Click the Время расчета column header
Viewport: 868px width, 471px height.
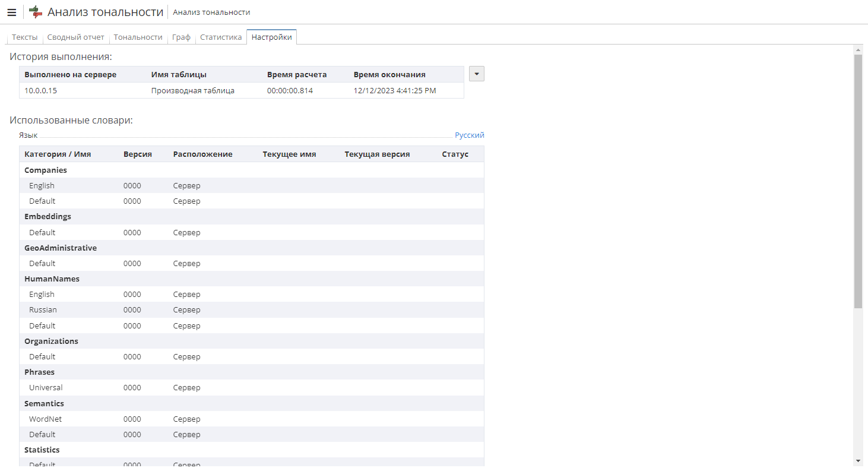click(297, 75)
